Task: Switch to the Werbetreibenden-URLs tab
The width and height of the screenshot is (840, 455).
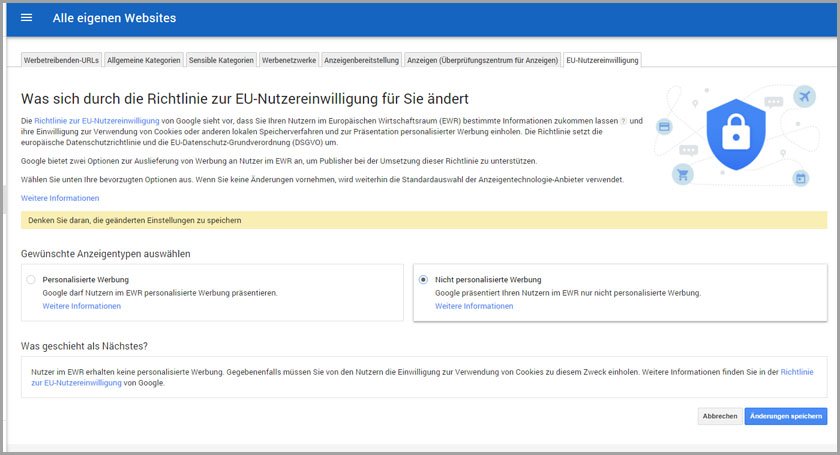Action: 61,60
